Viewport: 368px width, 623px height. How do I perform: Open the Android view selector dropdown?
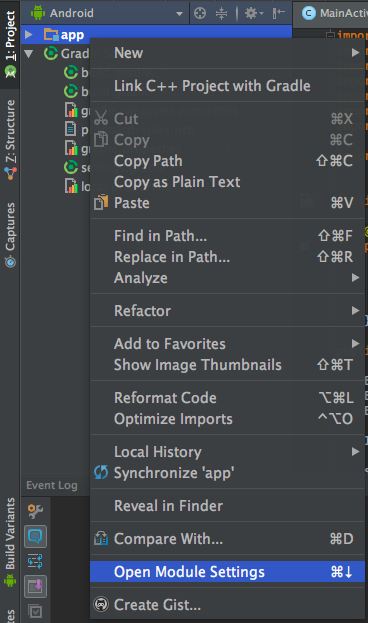click(x=107, y=14)
